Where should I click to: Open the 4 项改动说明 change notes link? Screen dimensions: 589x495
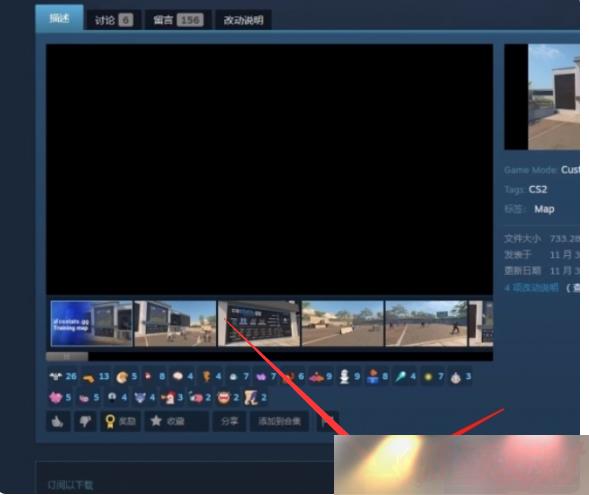532,288
